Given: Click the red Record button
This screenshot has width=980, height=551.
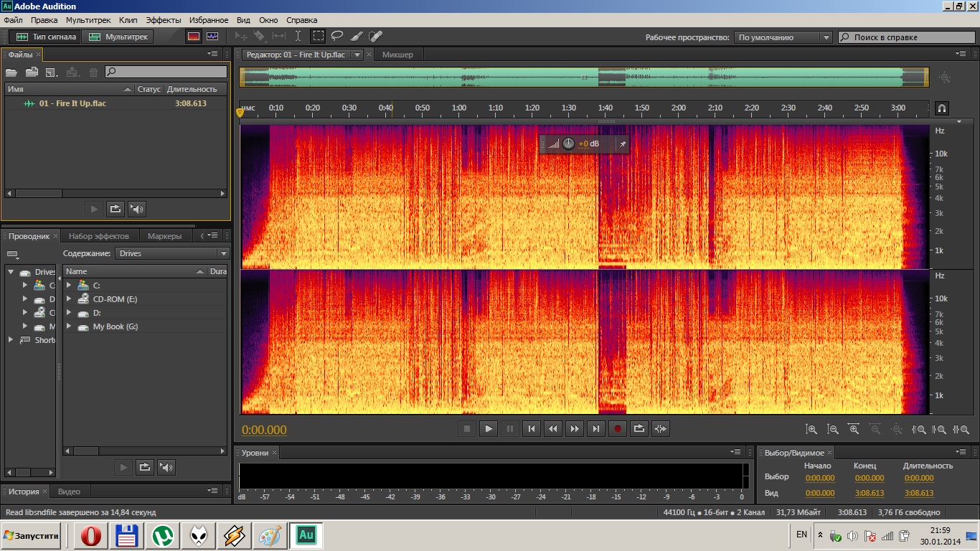Looking at the screenshot, I should click(617, 429).
